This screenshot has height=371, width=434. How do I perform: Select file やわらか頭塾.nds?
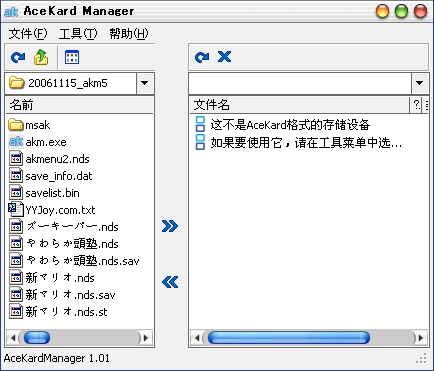tap(72, 244)
